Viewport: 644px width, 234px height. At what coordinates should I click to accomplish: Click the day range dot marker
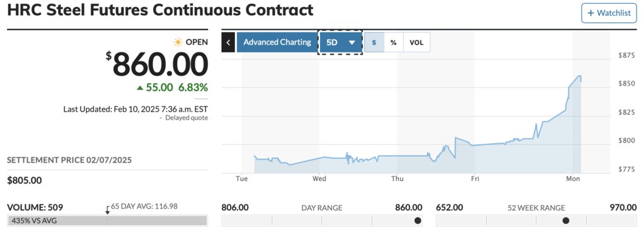click(418, 220)
